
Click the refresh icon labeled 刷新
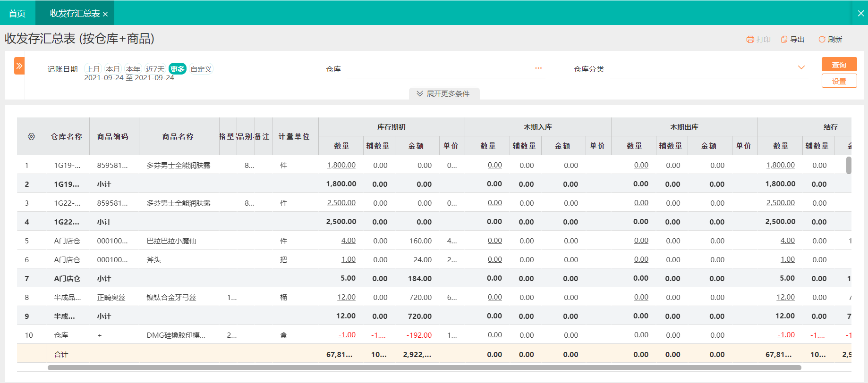[822, 40]
